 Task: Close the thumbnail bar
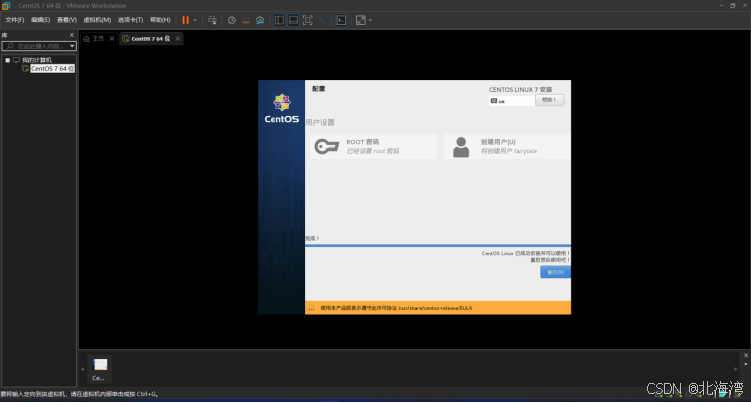click(746, 356)
